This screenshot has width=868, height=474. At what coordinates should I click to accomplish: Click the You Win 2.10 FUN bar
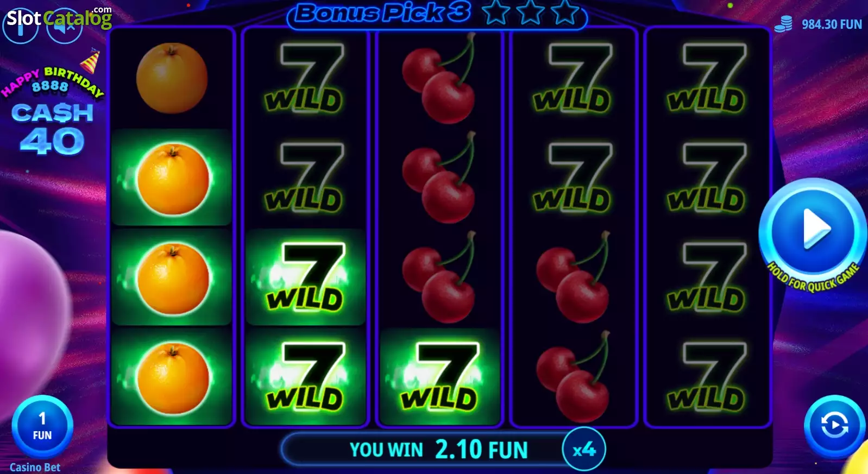click(x=439, y=450)
